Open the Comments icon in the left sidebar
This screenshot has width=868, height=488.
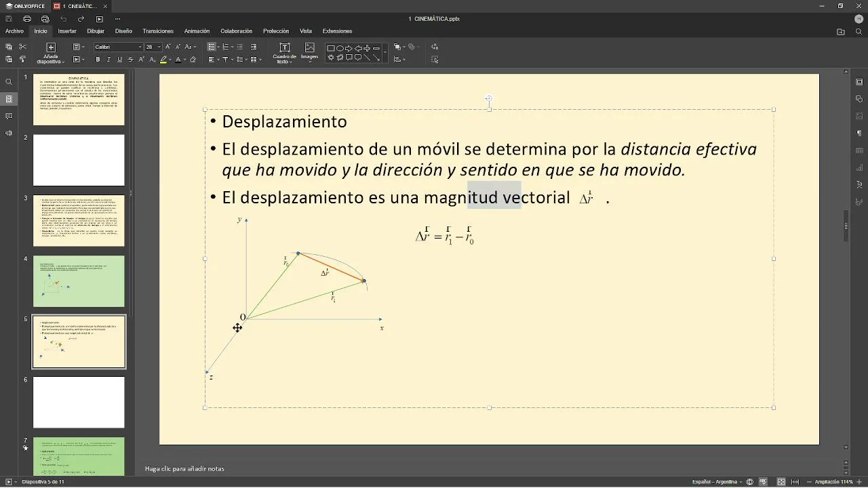click(9, 117)
